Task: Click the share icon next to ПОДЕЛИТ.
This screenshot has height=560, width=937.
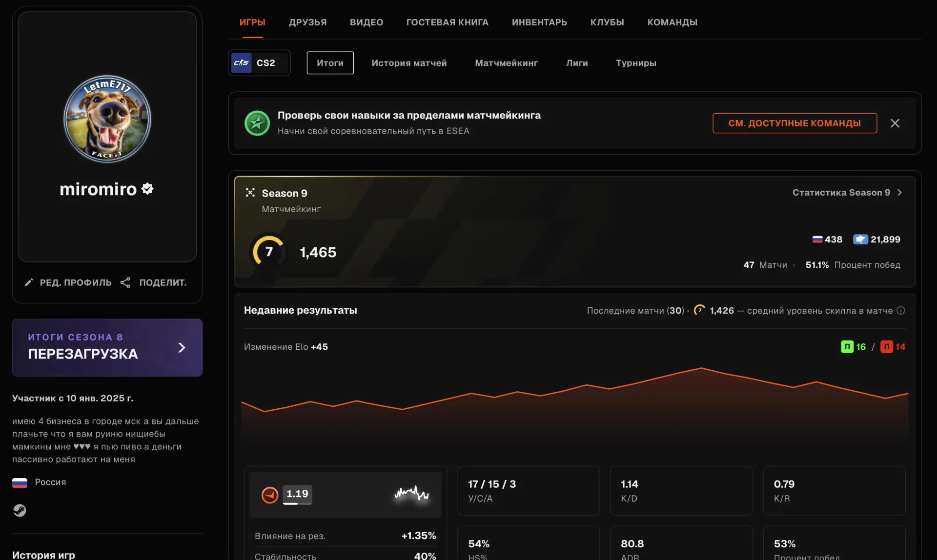Action: tap(125, 282)
